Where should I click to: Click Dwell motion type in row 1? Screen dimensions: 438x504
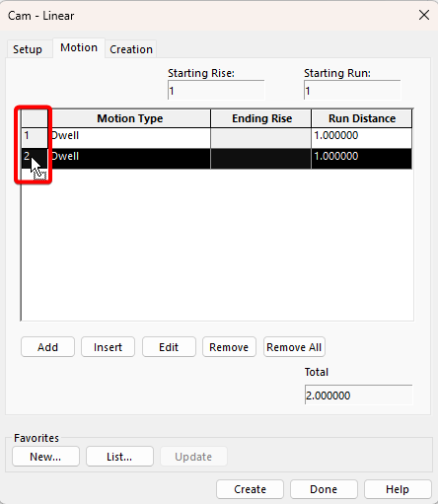[x=129, y=138]
